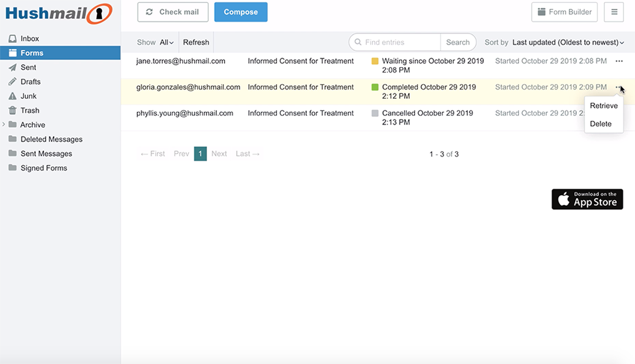
Task: Choose Delete from the context menu
Action: click(x=601, y=124)
